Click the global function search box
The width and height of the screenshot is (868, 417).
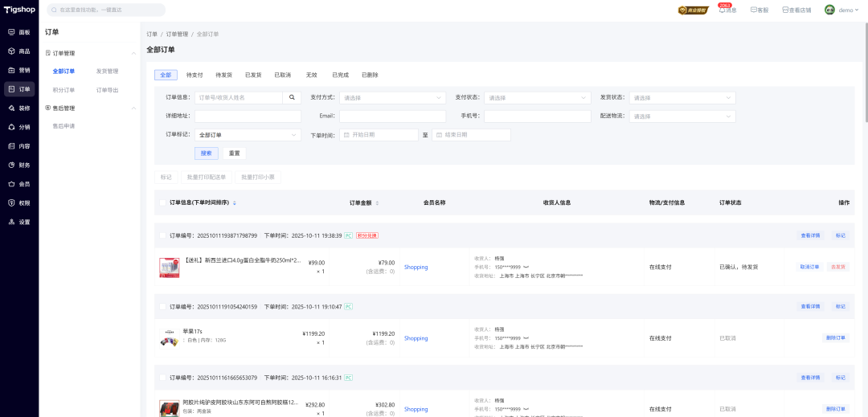point(106,10)
